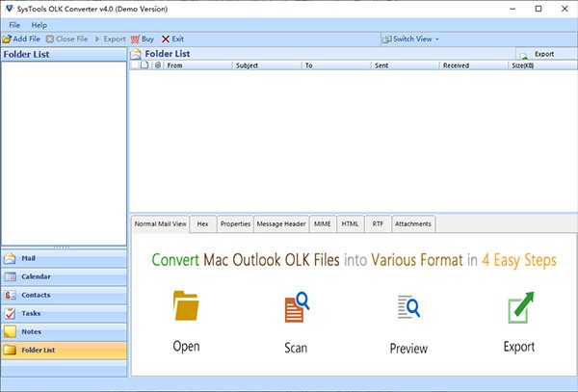Select Tasks in the navigation pane
The width and height of the screenshot is (578, 392).
click(x=64, y=314)
